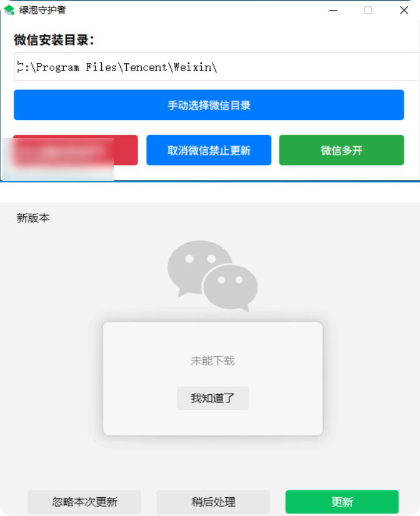Choose 稍后处理 to postpone
This screenshot has width=420, height=516.
[x=213, y=502]
